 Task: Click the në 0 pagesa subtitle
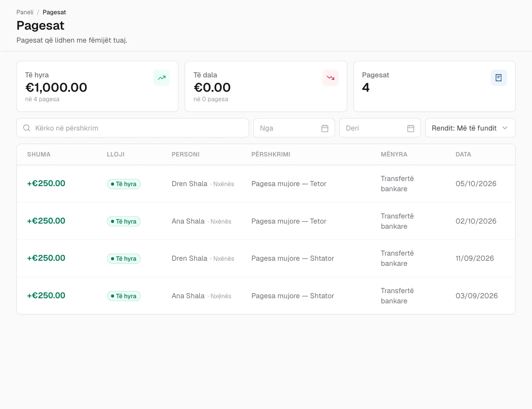point(211,99)
